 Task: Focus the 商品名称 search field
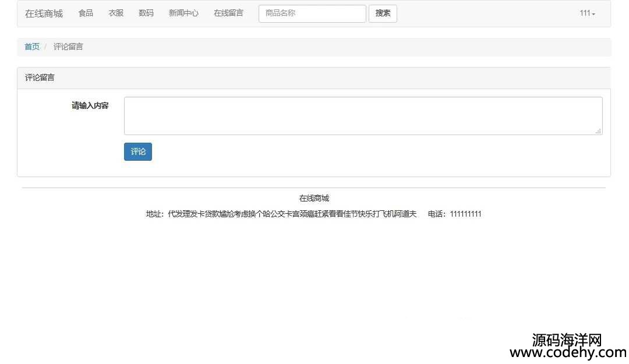point(312,13)
